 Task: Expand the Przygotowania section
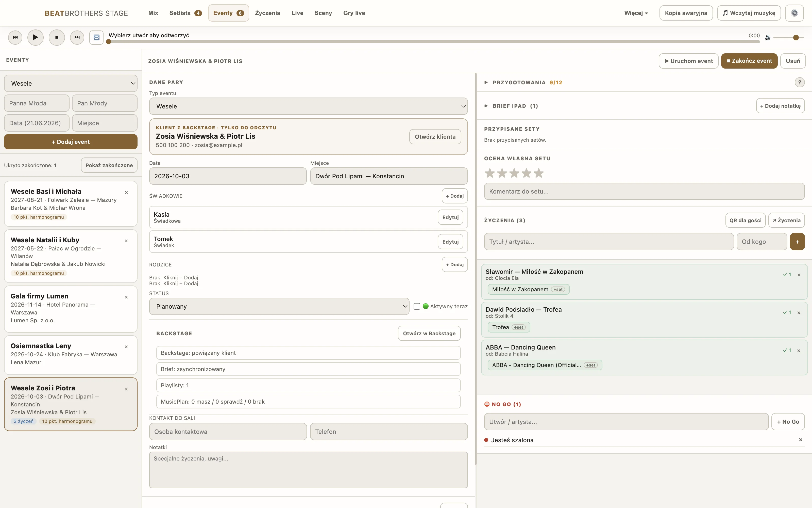pyautogui.click(x=486, y=82)
